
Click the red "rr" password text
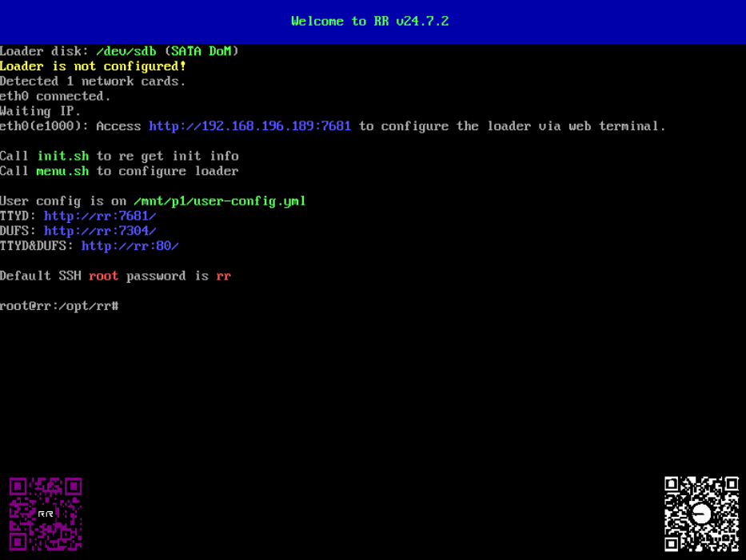223,276
